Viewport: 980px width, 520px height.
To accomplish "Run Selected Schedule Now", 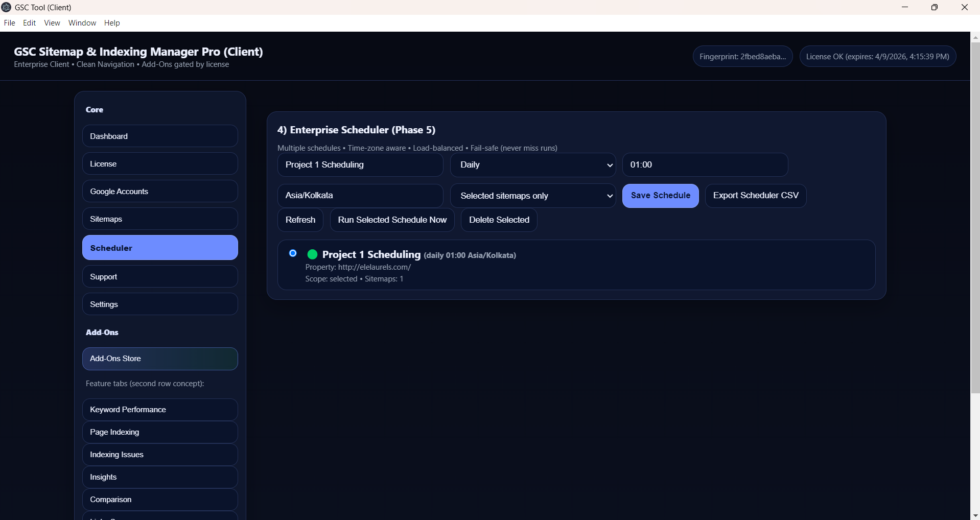I will tap(392, 220).
